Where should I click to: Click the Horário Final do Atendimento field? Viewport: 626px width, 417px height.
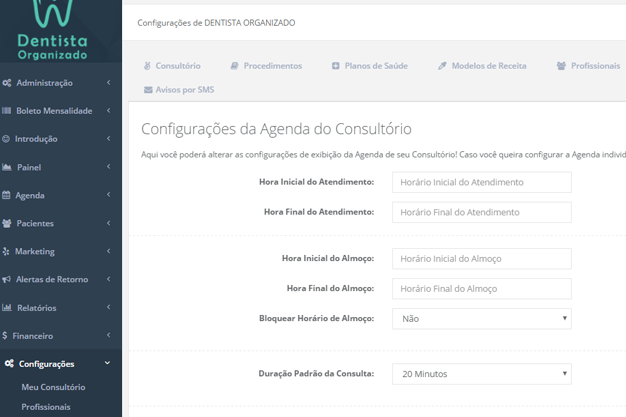coord(482,212)
